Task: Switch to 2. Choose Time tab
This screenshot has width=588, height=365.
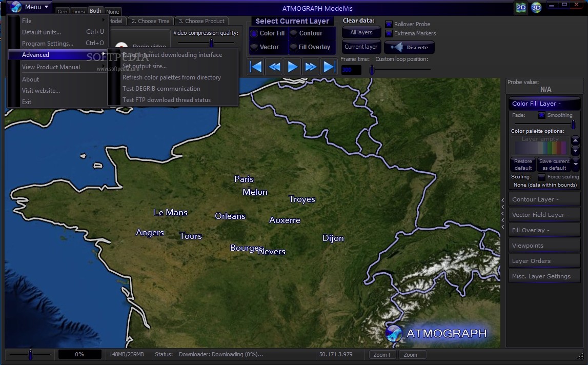Action: (x=150, y=21)
